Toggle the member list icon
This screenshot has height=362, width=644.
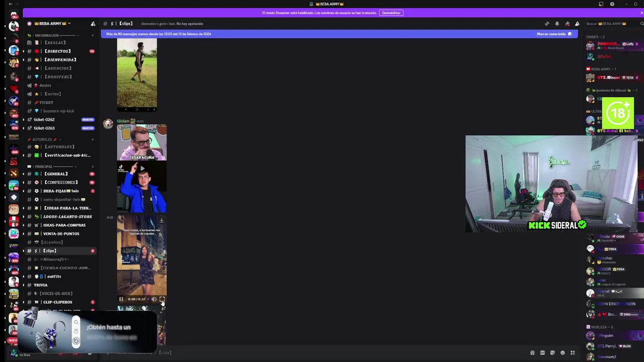577,24
